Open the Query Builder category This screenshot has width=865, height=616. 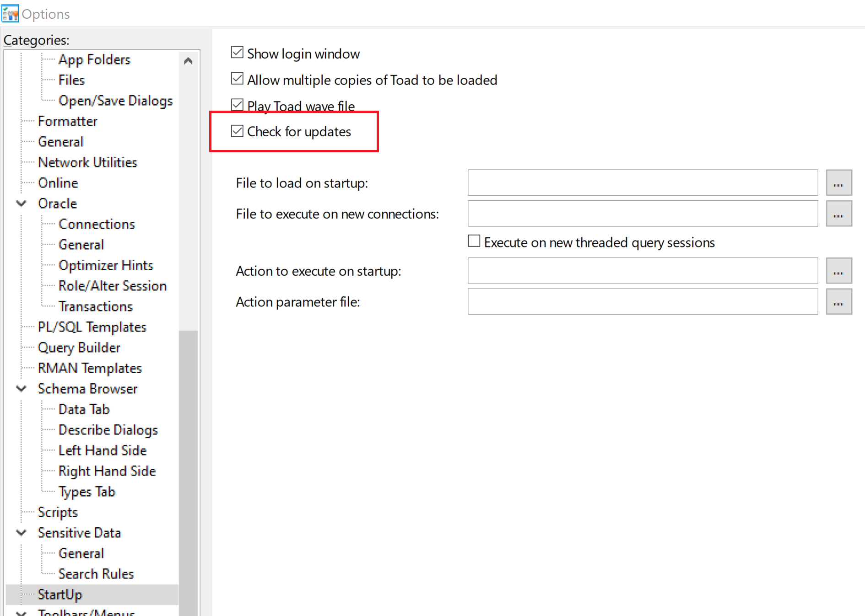tap(79, 348)
